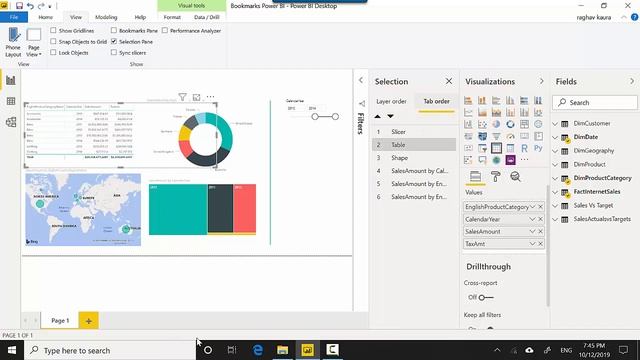Switch to Data view in left sidebar
The image size is (640, 360).
[11, 101]
